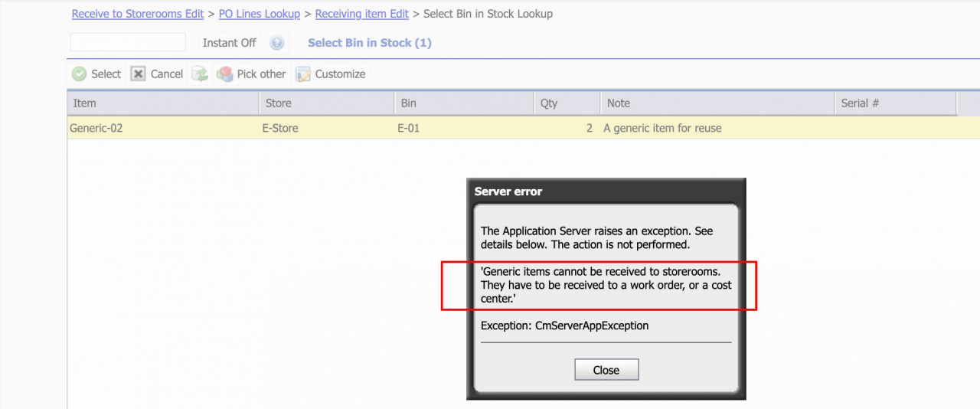Click the Customize pencil icon

tap(303, 74)
